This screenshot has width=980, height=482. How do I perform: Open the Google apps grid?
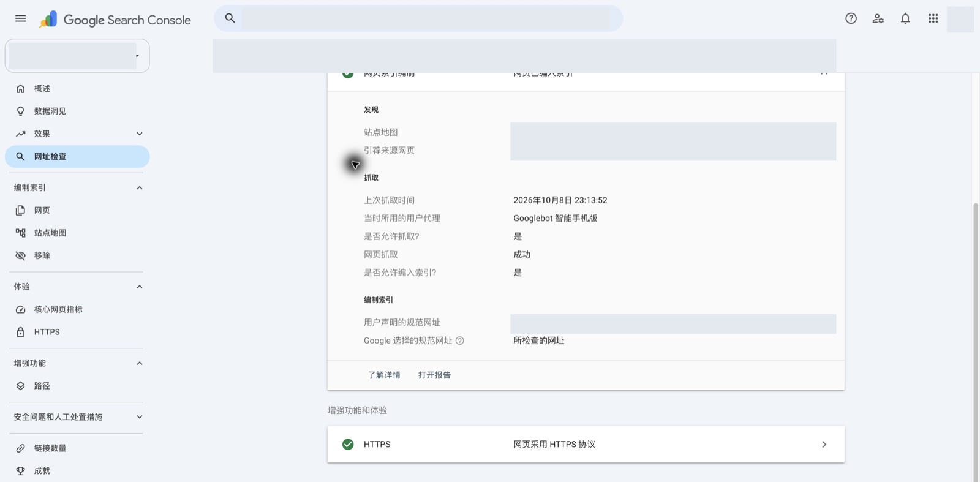pos(933,18)
